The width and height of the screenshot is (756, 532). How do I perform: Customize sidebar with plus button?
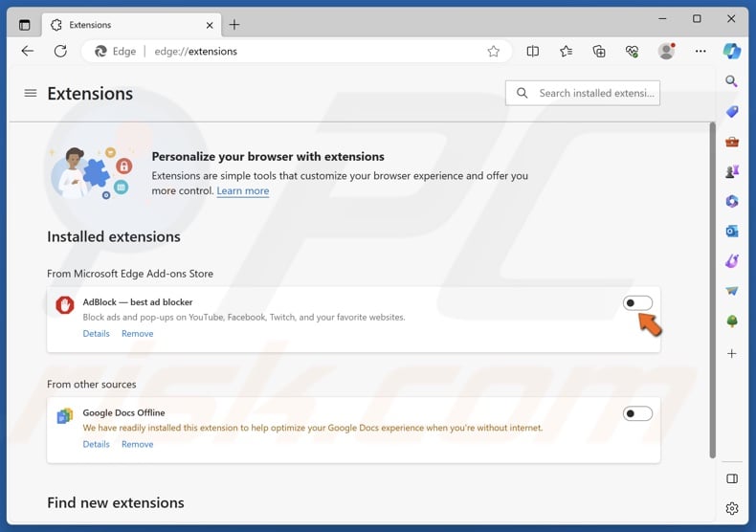click(x=732, y=354)
